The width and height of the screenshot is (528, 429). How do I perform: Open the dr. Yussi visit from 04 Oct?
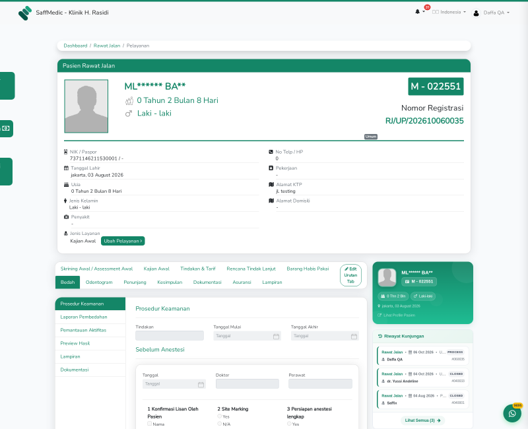tap(423, 378)
